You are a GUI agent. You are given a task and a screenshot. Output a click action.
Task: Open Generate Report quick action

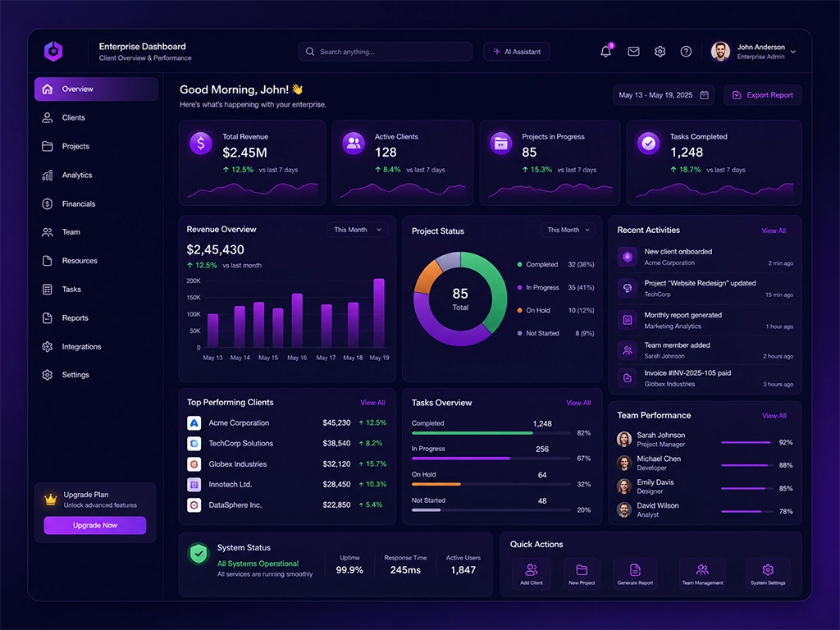[635, 573]
